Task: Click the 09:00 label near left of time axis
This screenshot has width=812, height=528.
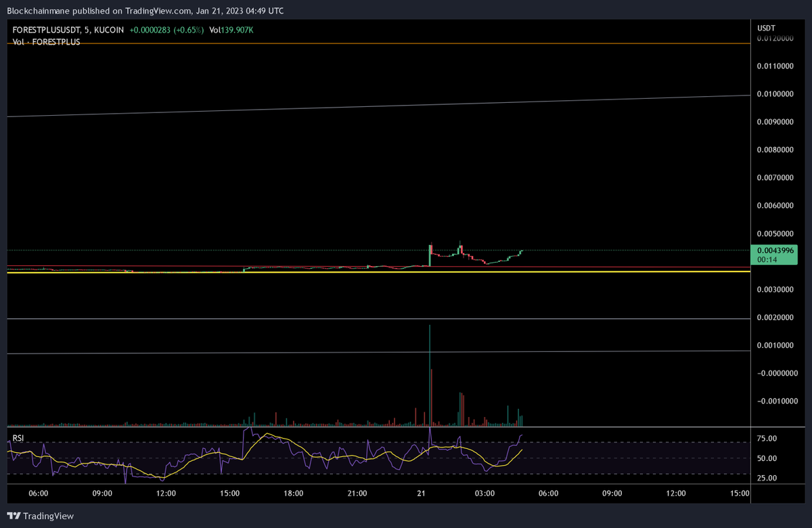Action: [102, 493]
